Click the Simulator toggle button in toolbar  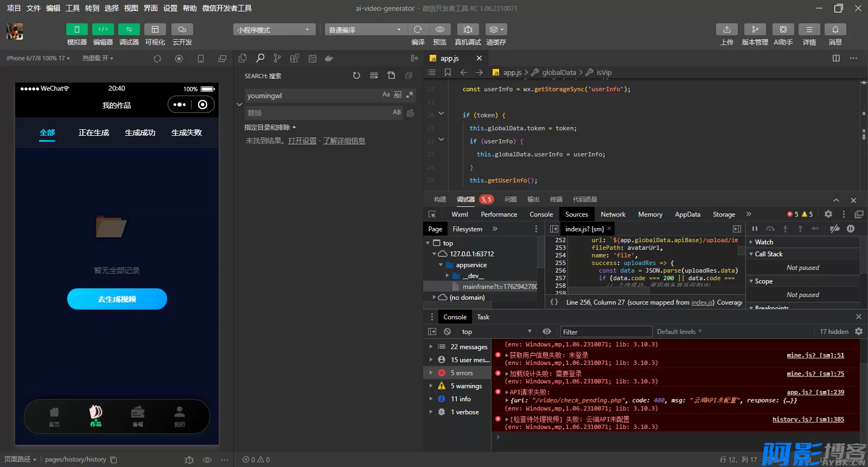[76, 29]
